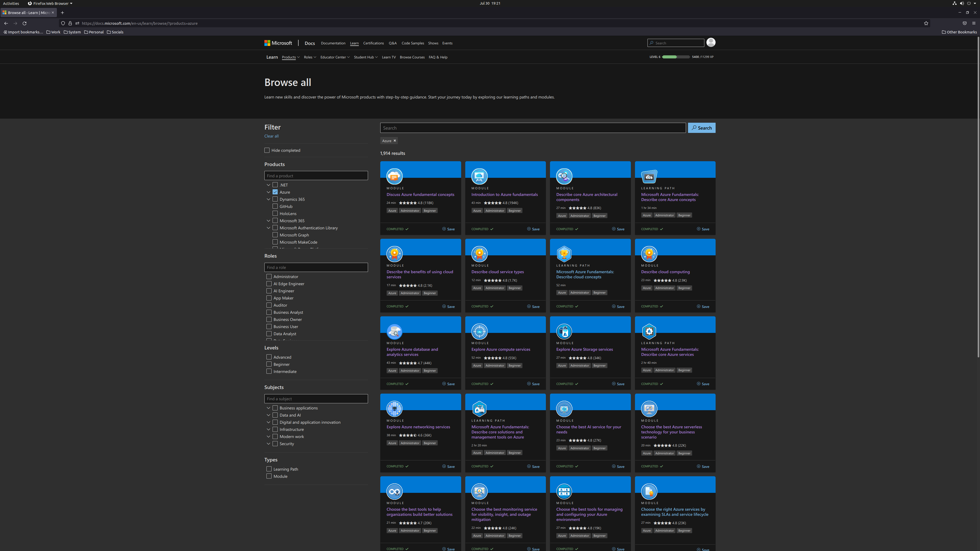
Task: Check the Beginner level checkbox
Action: 269,364
